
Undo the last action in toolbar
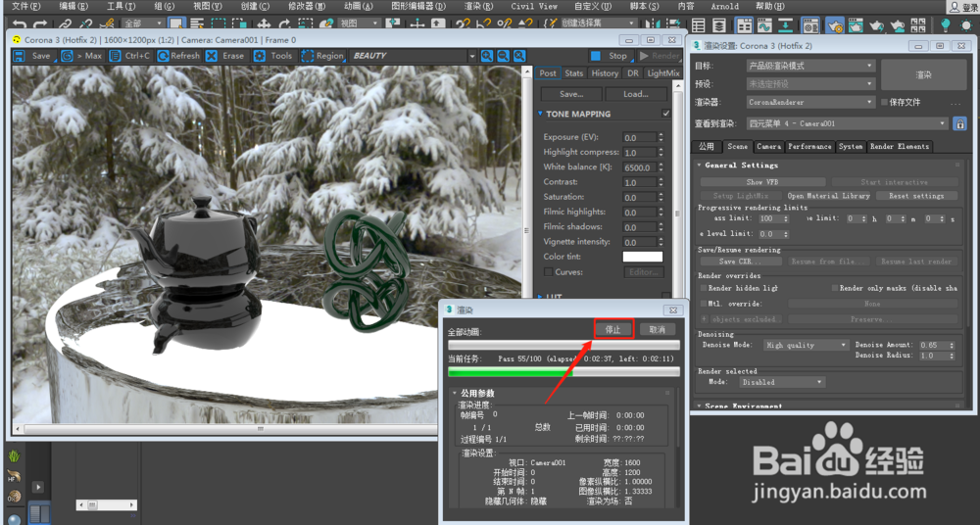(x=20, y=25)
